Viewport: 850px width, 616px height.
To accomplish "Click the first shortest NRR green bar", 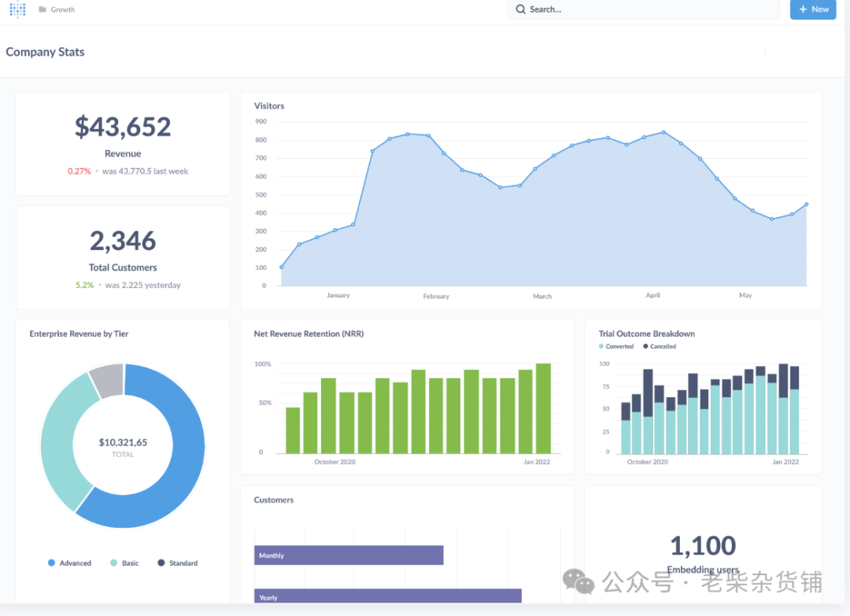I will pos(293,430).
